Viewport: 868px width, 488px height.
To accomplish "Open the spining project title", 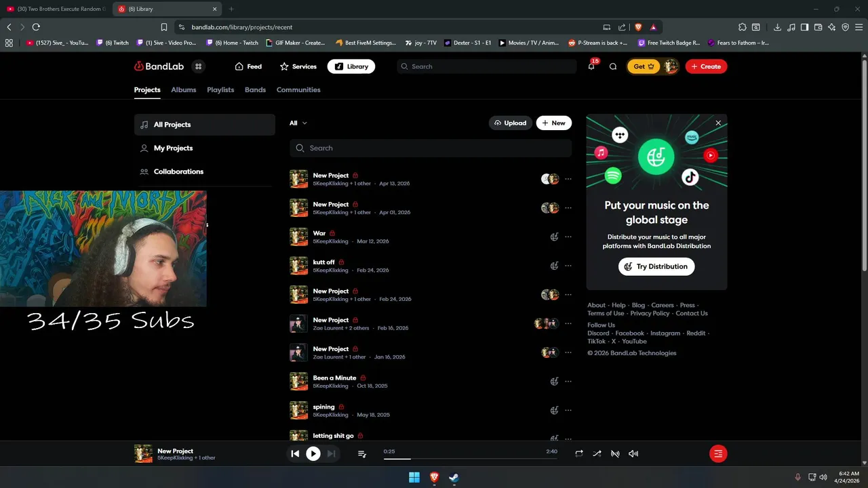I will click(x=323, y=407).
